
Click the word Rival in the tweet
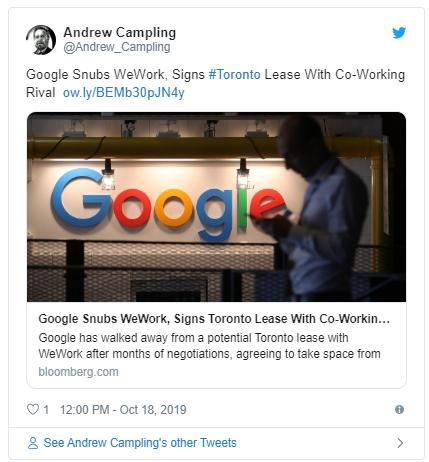[x=40, y=92]
